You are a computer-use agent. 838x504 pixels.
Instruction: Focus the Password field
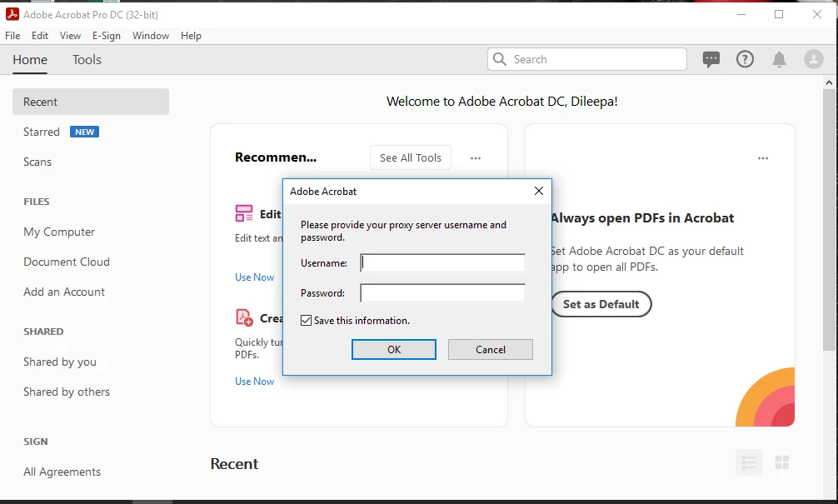pos(442,293)
